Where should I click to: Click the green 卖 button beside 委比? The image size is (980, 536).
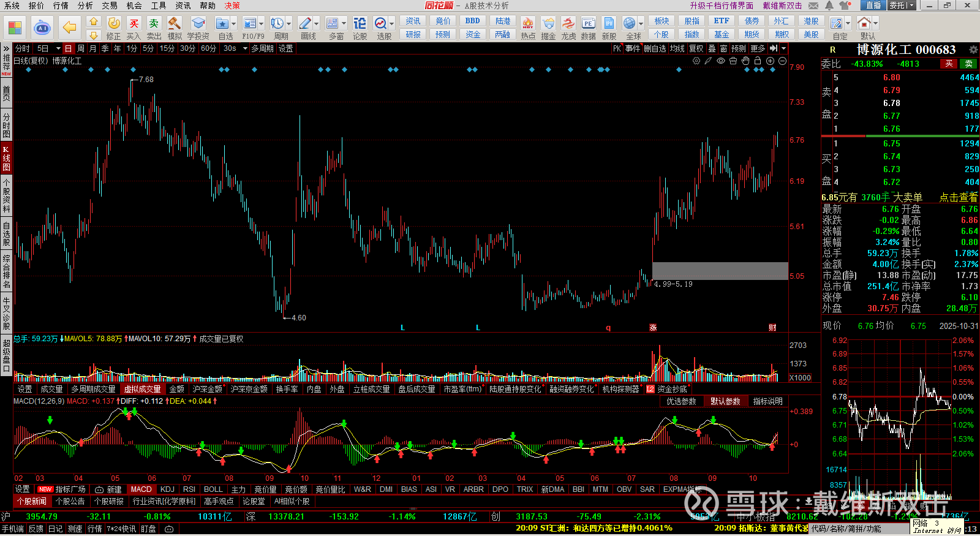pyautogui.click(x=969, y=64)
